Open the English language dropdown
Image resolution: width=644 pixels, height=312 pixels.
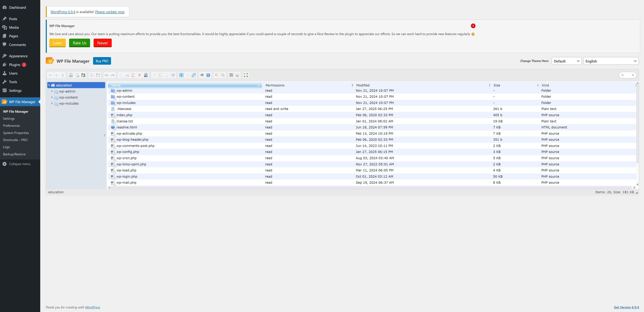[x=610, y=61]
